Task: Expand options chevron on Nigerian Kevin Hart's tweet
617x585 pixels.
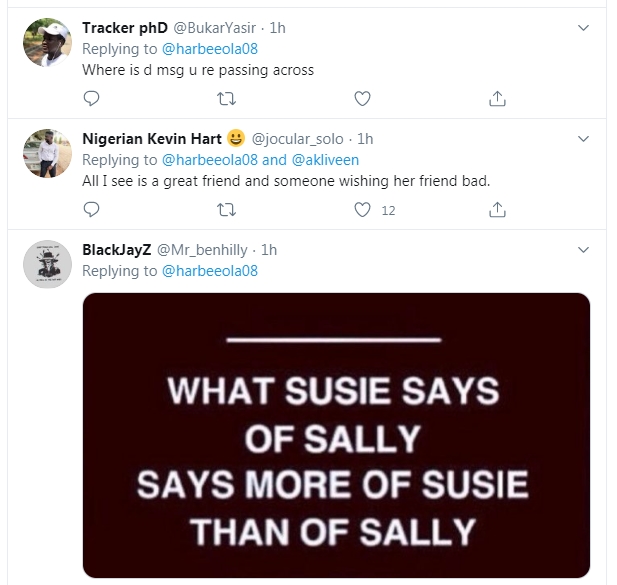Action: (585, 138)
